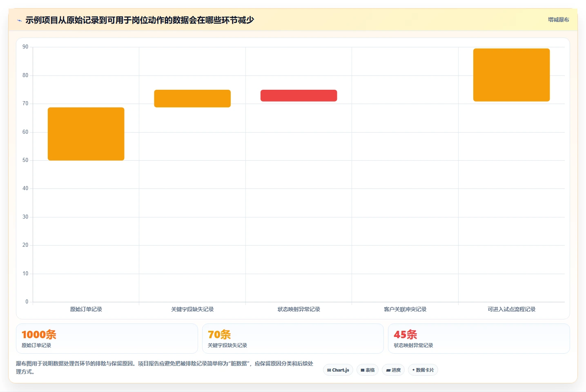Image resolution: width=586 pixels, height=392 pixels.
Task: Click the y-axis value 70
Action: point(25,104)
